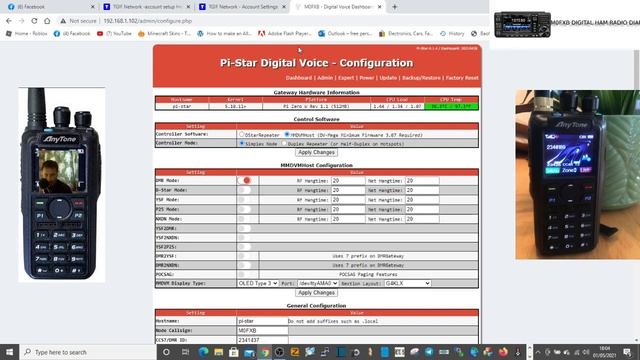The height and width of the screenshot is (360, 640).
Task: Click the Not secure warning icon
Action: 63,21
